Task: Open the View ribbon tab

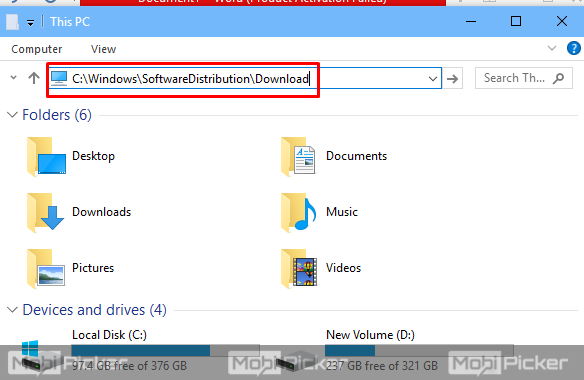Action: pos(104,49)
